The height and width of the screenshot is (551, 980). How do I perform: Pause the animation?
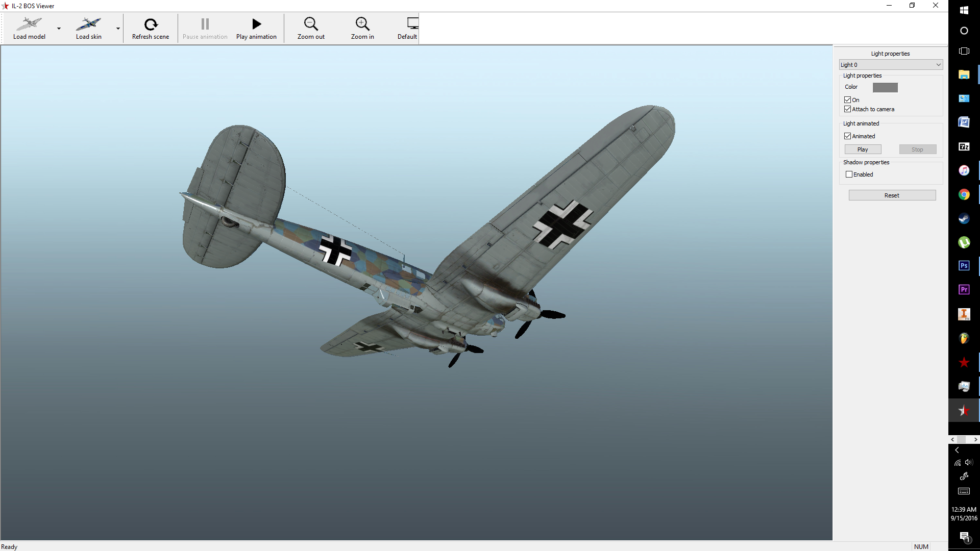click(205, 29)
